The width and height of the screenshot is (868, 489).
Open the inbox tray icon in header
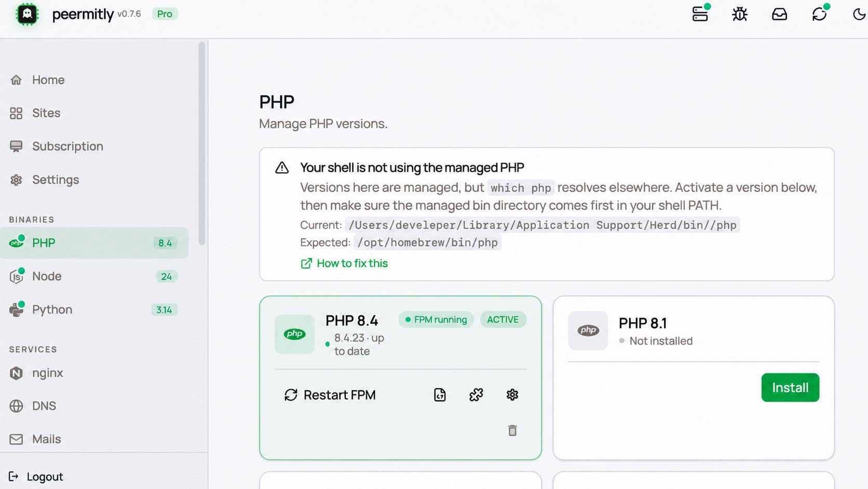click(x=779, y=14)
